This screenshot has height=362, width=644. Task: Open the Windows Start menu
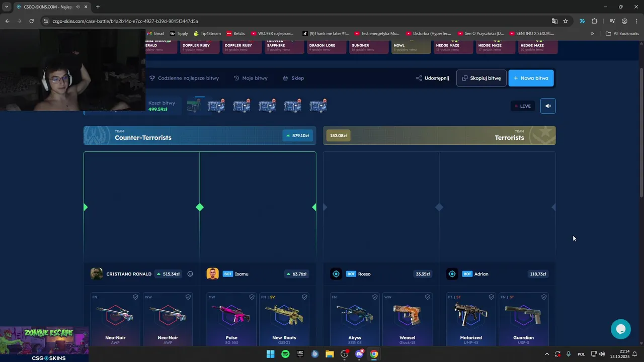tap(270, 354)
